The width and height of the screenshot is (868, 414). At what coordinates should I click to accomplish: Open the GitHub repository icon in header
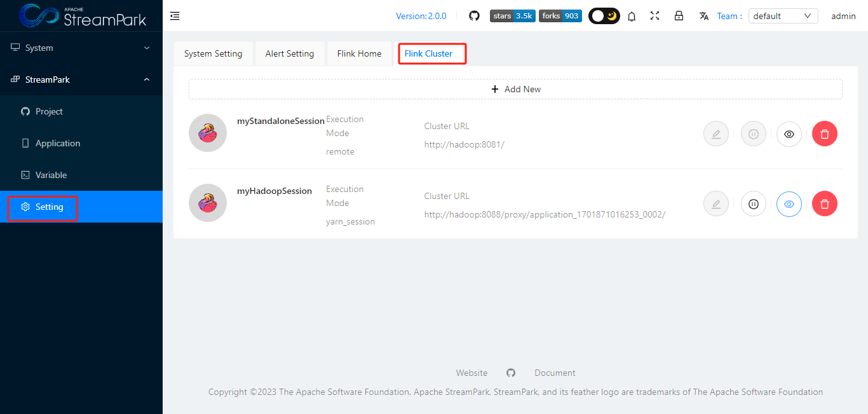[x=474, y=15]
